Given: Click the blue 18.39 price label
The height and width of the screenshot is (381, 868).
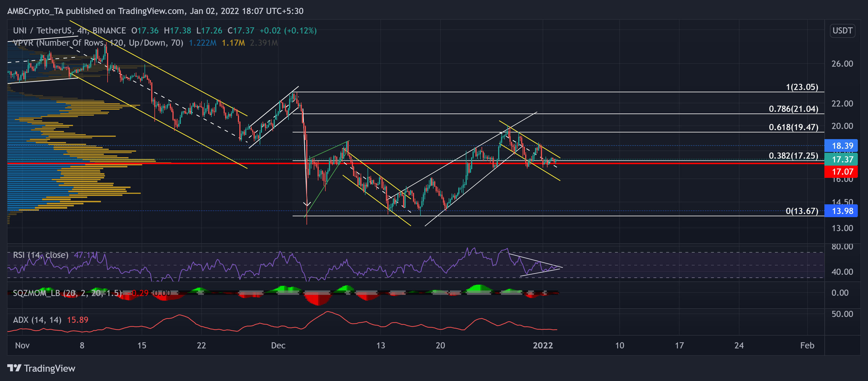Looking at the screenshot, I should pos(841,146).
